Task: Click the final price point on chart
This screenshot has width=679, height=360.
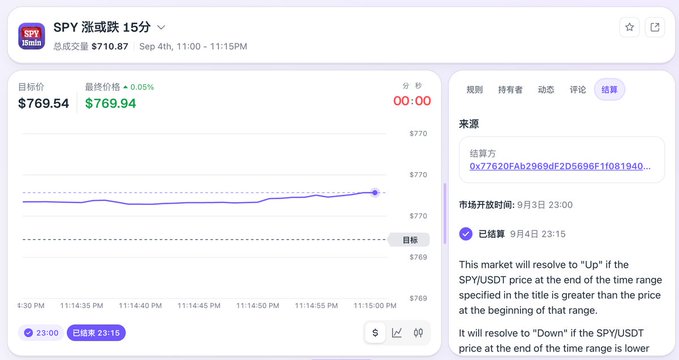Action: [x=375, y=192]
